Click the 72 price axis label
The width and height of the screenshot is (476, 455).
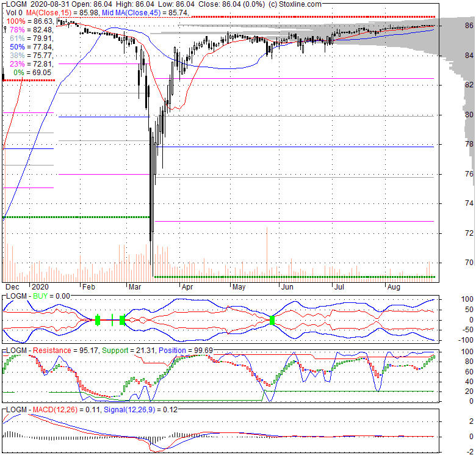tap(469, 233)
